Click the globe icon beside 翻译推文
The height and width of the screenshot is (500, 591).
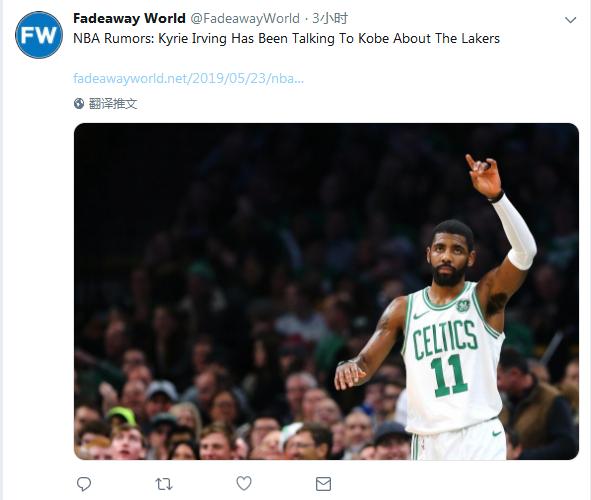(x=79, y=104)
